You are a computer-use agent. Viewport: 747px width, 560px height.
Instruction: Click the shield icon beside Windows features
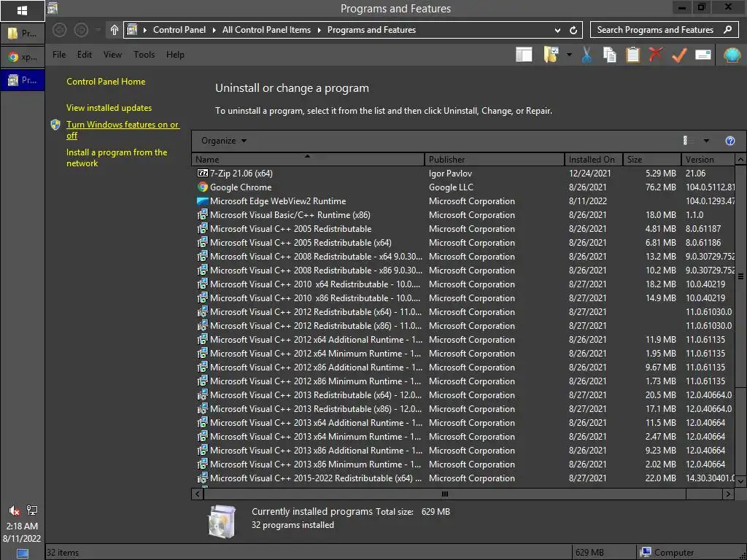pos(55,125)
